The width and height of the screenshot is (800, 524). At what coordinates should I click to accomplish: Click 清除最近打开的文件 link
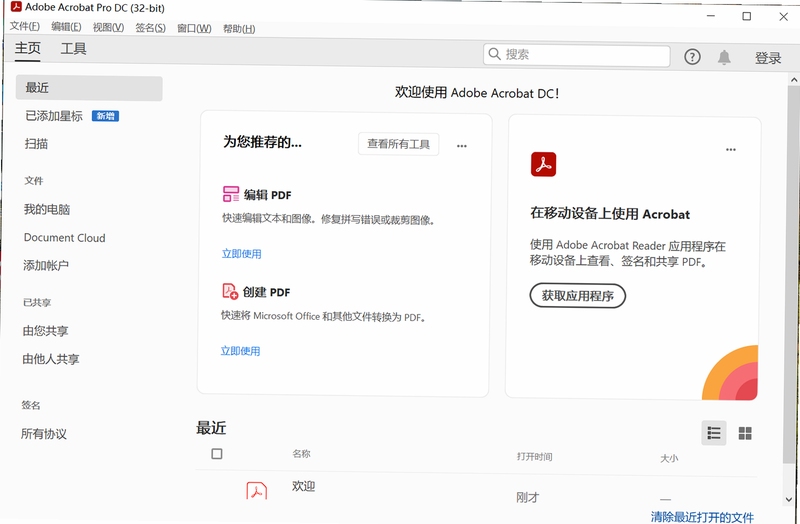pyautogui.click(x=702, y=517)
